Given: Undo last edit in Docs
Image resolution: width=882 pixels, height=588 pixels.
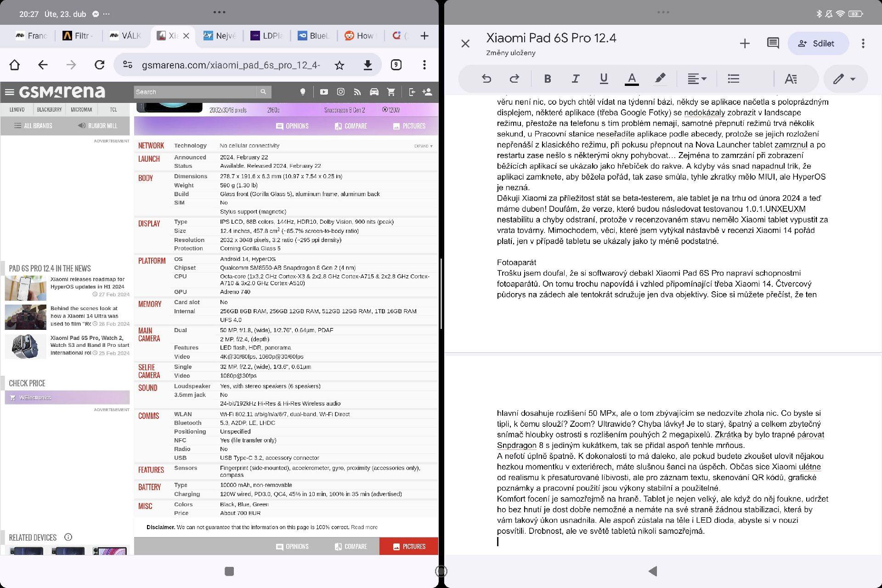Looking at the screenshot, I should [486, 79].
